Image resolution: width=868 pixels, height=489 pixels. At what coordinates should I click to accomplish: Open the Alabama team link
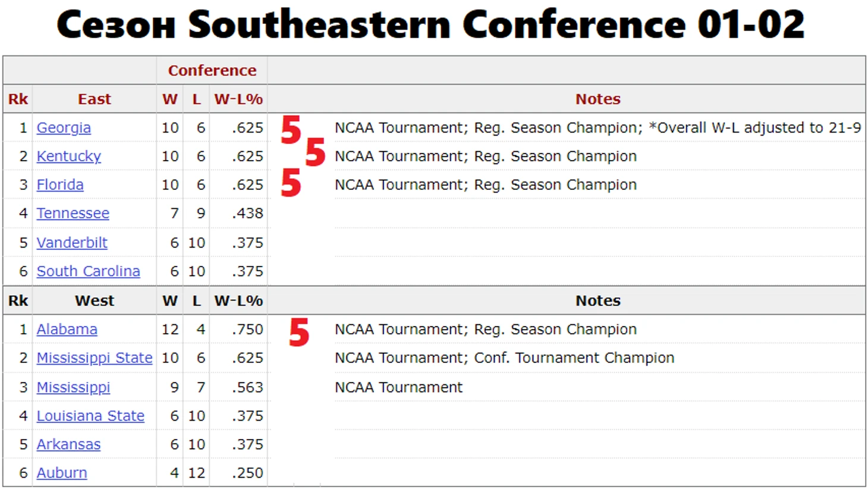pos(67,330)
